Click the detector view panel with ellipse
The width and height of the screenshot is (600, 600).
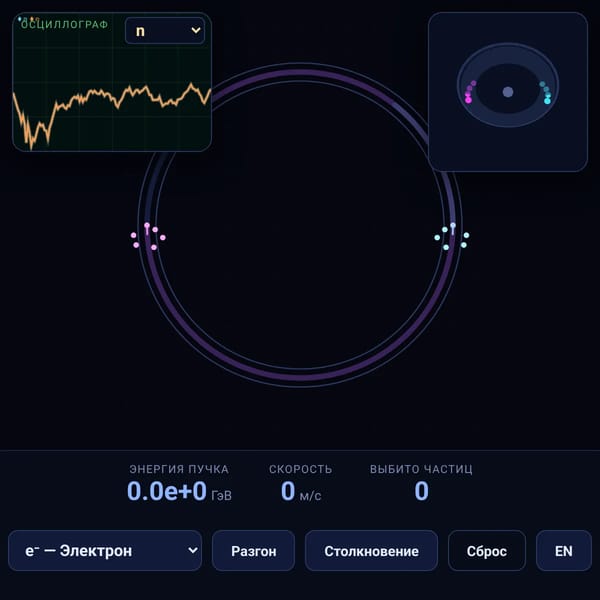click(508, 92)
